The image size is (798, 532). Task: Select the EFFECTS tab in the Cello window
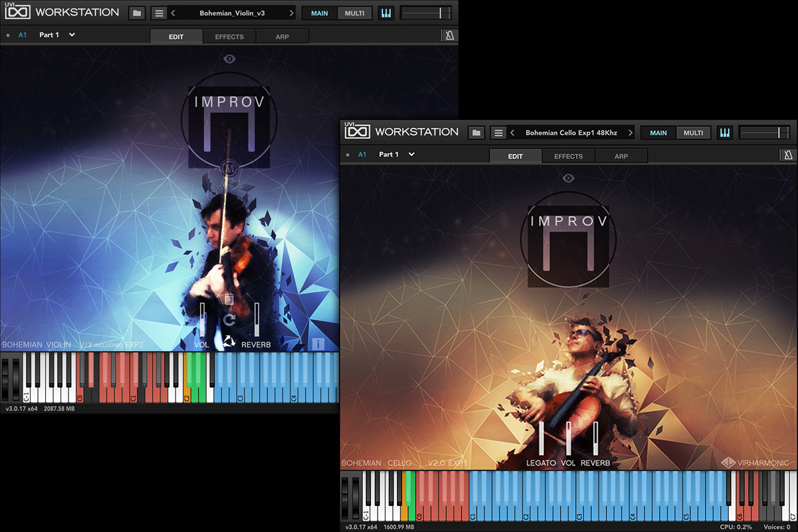coord(569,156)
